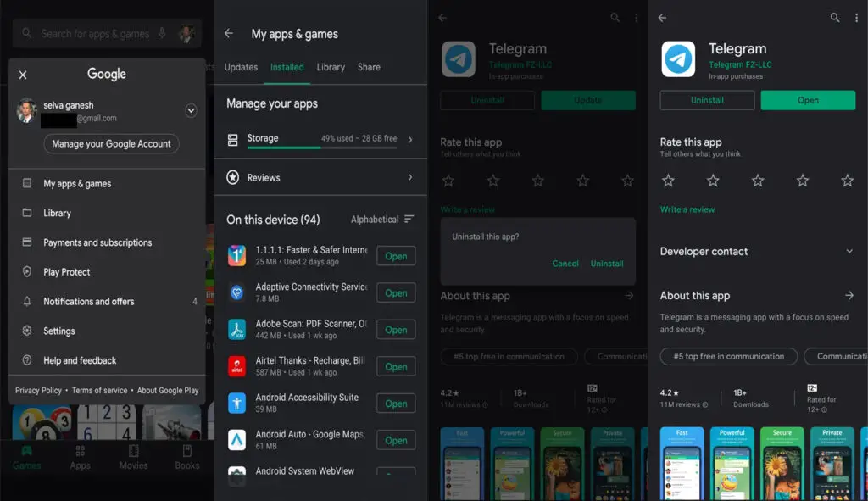Screen dimensions: 868x501
Task: Click the Airtel Thanks app icon
Action: pyautogui.click(x=237, y=366)
